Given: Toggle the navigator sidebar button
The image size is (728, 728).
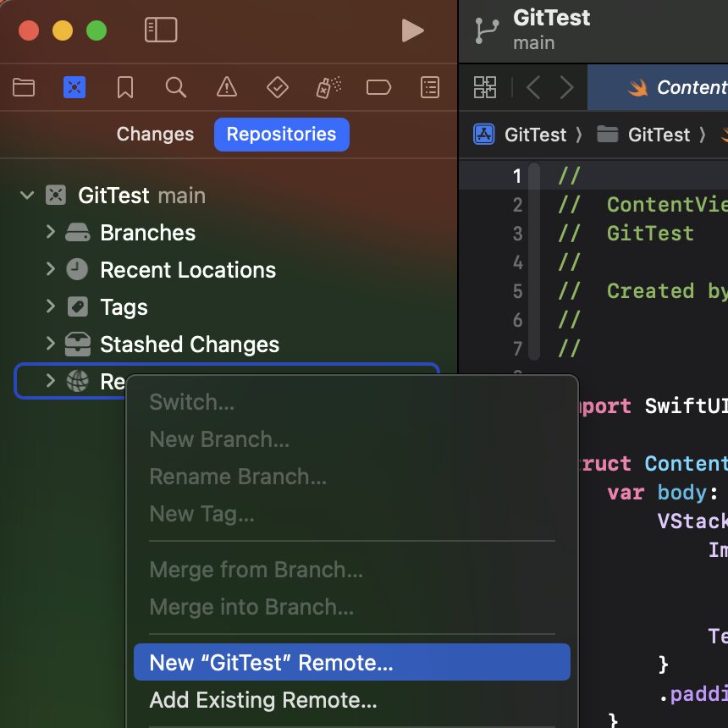Looking at the screenshot, I should click(x=161, y=30).
